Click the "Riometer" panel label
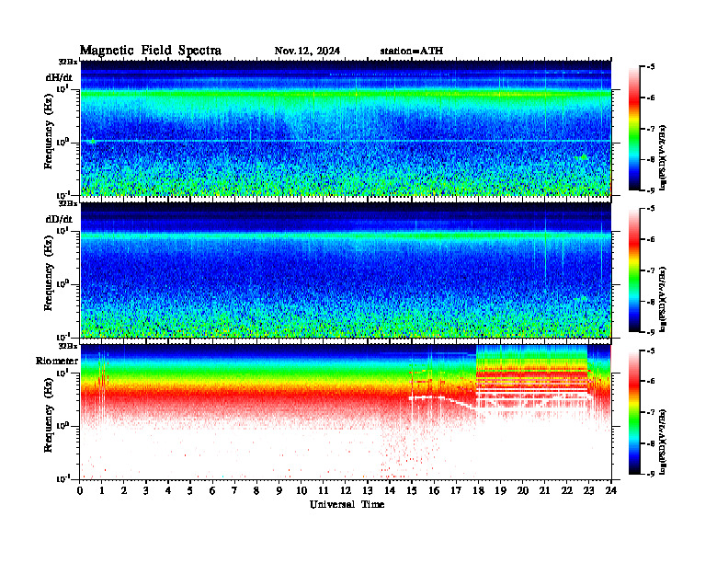This screenshot has width=728, height=563. tap(57, 361)
